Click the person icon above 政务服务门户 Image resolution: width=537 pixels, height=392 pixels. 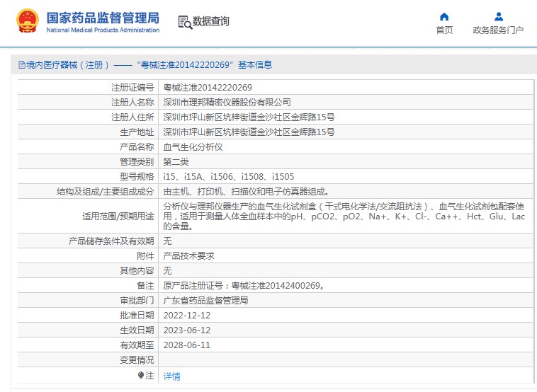click(x=498, y=16)
